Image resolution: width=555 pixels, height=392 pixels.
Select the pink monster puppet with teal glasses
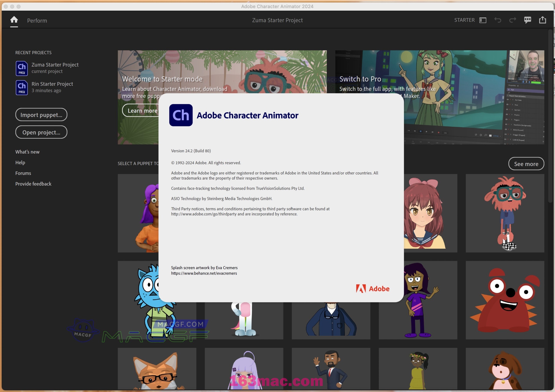click(x=505, y=213)
